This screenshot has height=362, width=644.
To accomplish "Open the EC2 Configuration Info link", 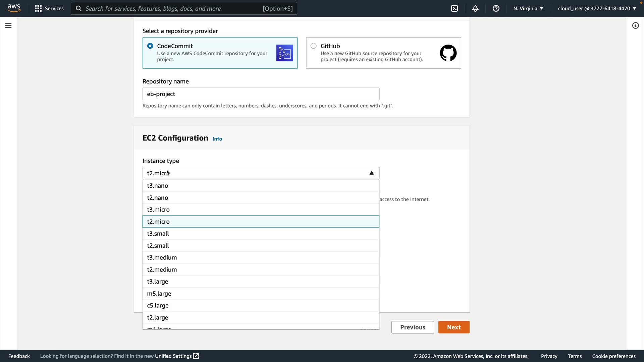I will [x=217, y=139].
